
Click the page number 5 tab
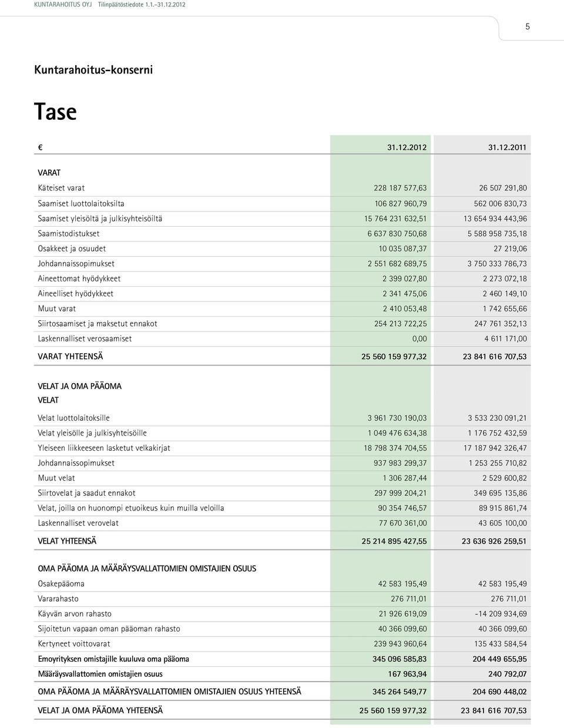coord(528,26)
